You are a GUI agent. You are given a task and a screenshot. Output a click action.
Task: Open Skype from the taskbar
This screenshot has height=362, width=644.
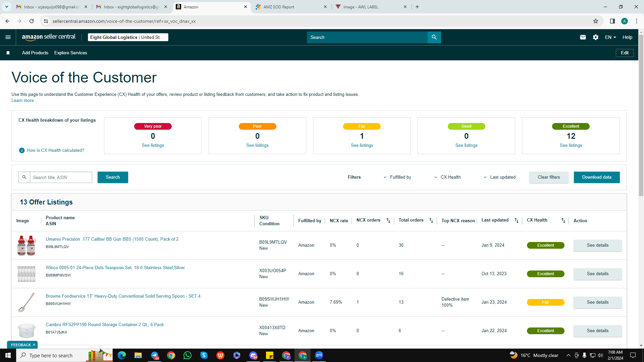point(204,355)
